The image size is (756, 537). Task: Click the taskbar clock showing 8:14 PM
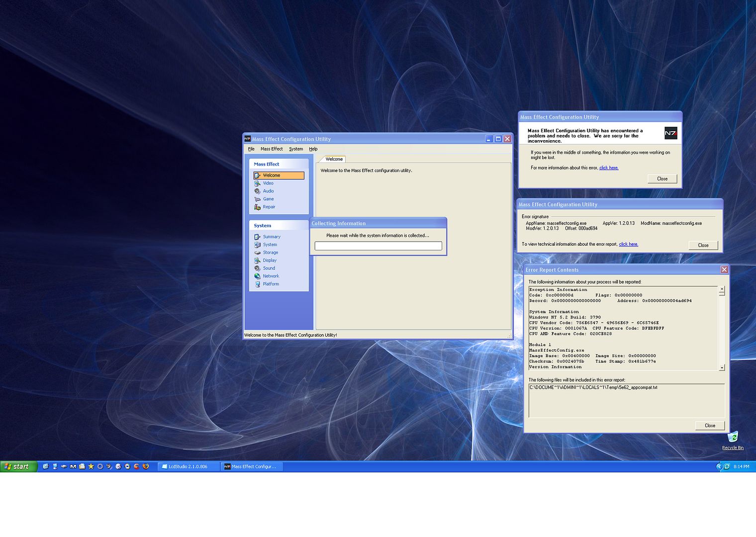[741, 466]
